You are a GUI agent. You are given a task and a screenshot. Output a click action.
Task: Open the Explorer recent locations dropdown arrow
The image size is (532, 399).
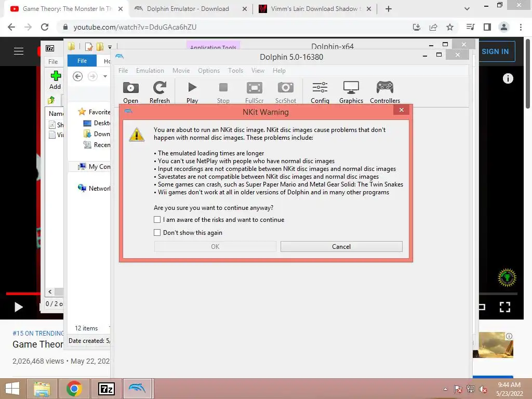coord(105,76)
